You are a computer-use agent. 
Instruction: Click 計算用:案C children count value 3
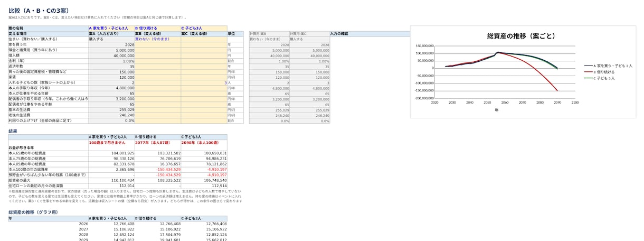coord(309,83)
